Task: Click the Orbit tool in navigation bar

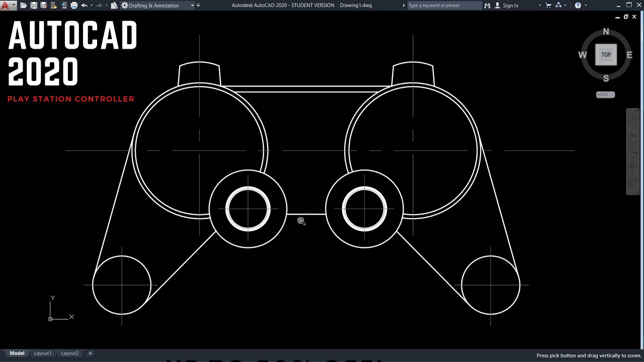Action: pyautogui.click(x=632, y=166)
